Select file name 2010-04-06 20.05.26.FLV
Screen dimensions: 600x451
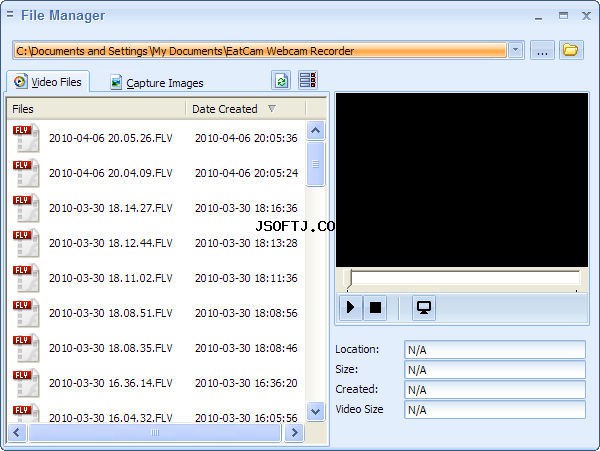pos(111,138)
